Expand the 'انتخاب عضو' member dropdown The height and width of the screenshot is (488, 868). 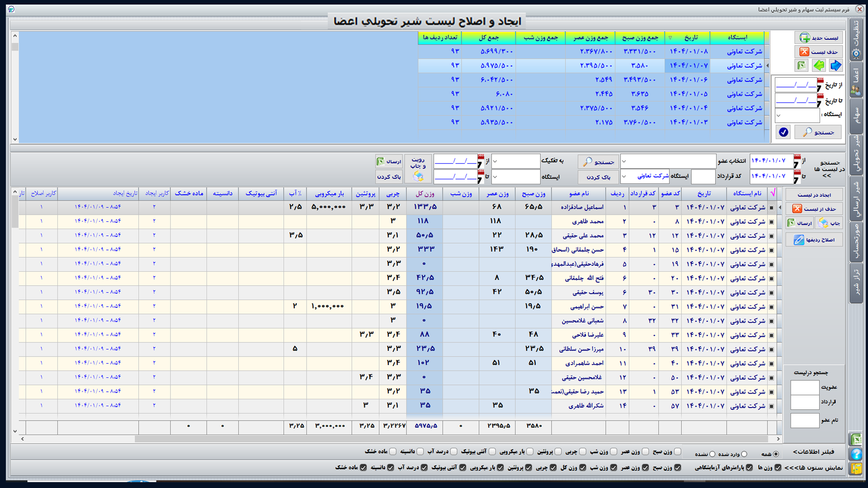(x=668, y=161)
